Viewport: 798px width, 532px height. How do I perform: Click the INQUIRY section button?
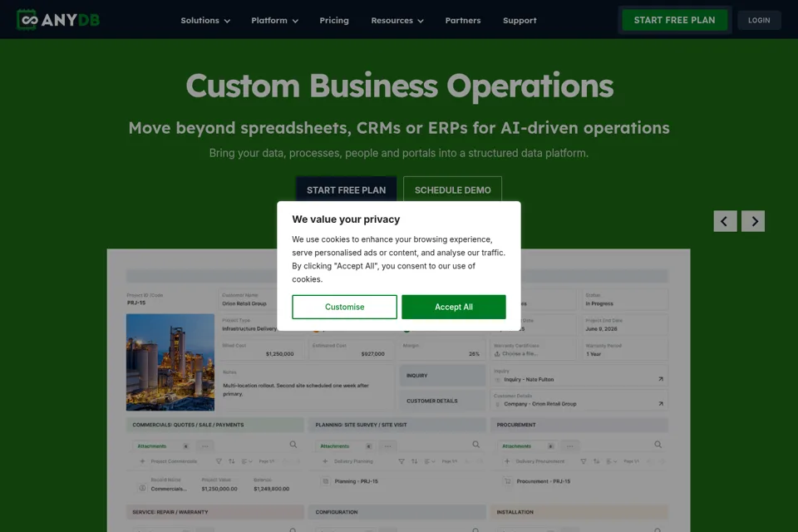coord(442,375)
